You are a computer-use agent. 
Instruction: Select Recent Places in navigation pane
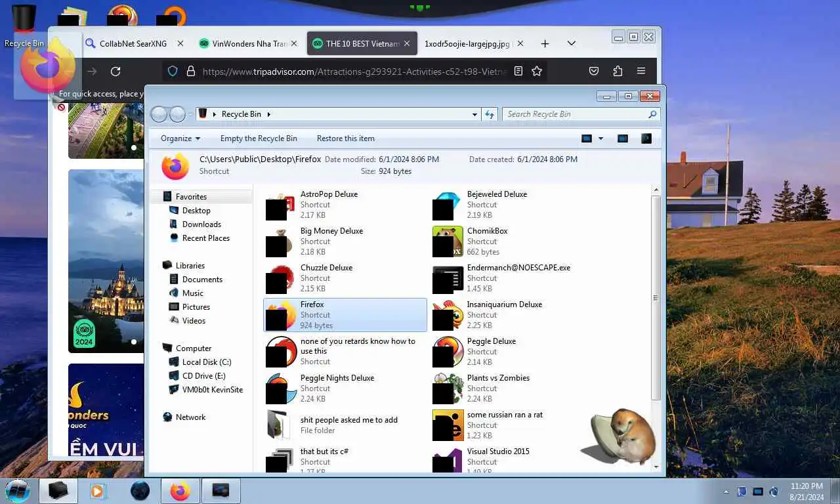coord(206,238)
